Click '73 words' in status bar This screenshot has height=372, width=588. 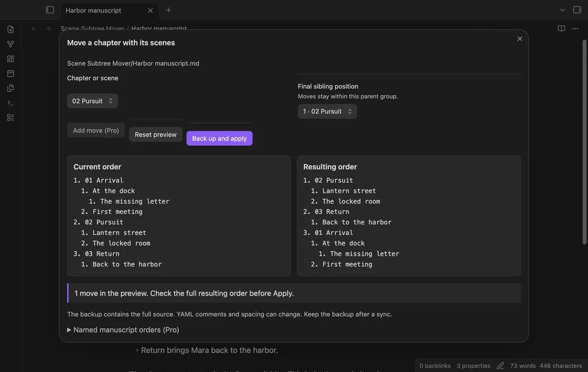click(x=523, y=366)
